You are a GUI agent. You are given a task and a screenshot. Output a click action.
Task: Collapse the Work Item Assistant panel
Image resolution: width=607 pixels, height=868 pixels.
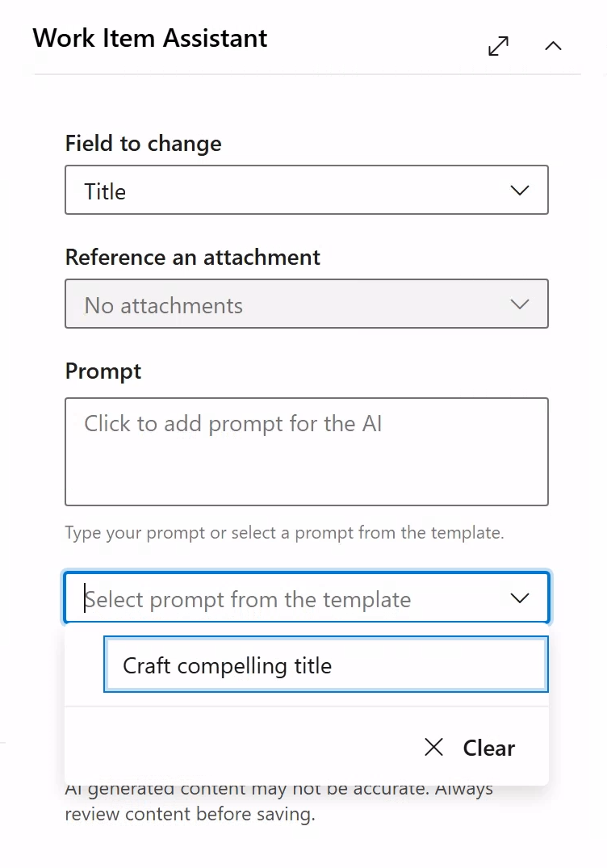[553, 46]
